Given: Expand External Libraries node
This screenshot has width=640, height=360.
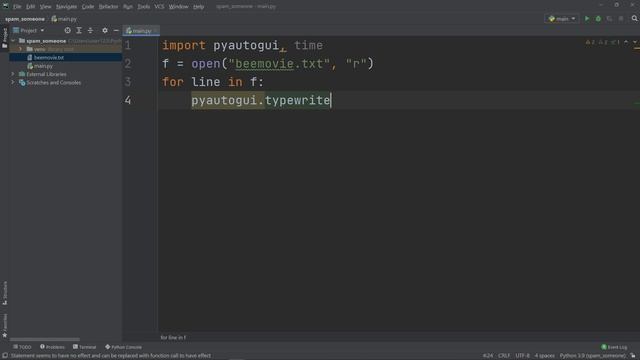Looking at the screenshot, I should [x=13, y=74].
